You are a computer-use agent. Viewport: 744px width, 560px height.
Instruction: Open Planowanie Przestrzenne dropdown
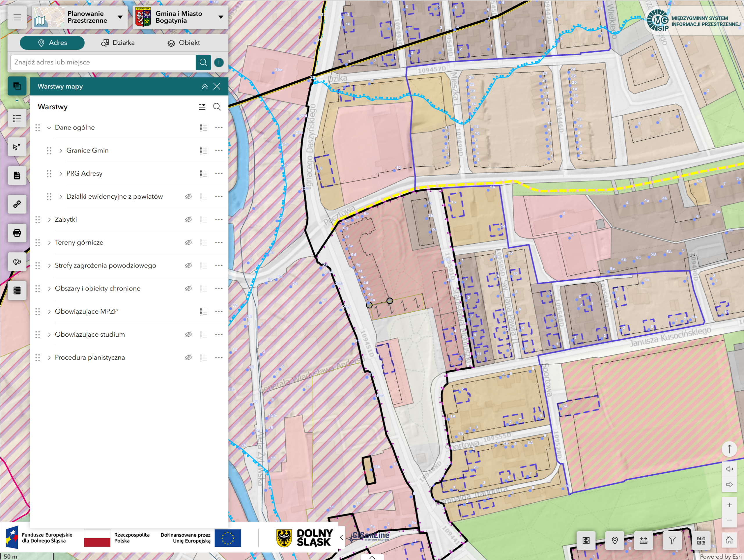tap(120, 17)
